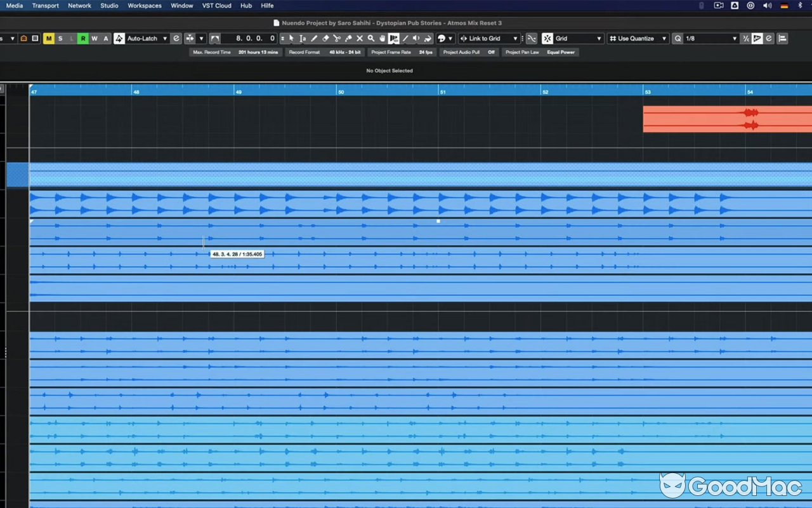Viewport: 812px width, 508px height.
Task: Open the Auto-Latch automation mode dropdown
Action: pos(166,38)
